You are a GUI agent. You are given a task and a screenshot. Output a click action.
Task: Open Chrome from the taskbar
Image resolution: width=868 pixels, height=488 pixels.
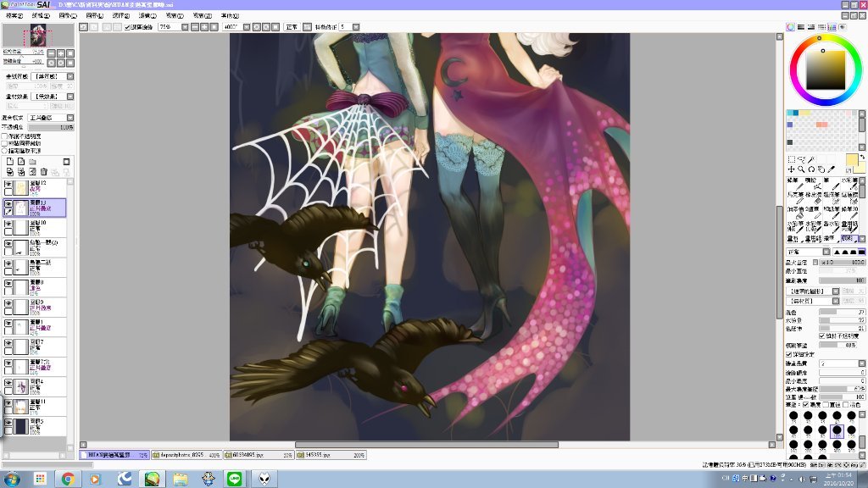(x=68, y=479)
